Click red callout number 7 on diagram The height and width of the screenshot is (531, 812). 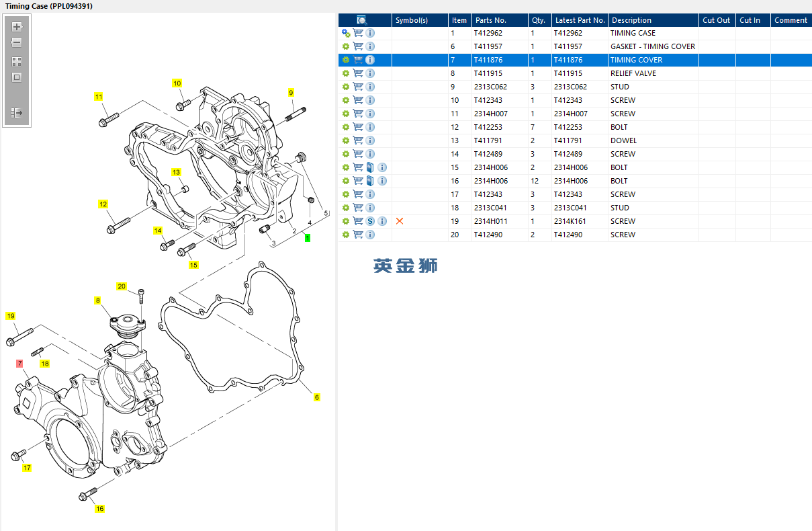point(20,363)
